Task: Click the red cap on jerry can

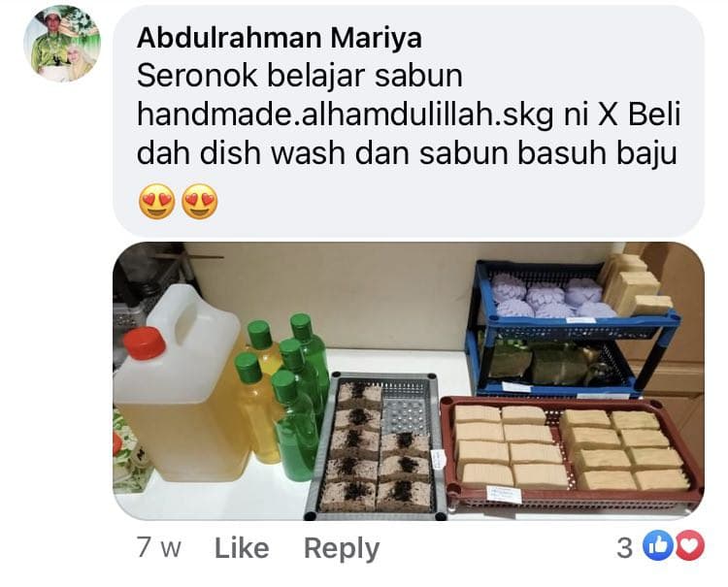Action: [145, 343]
